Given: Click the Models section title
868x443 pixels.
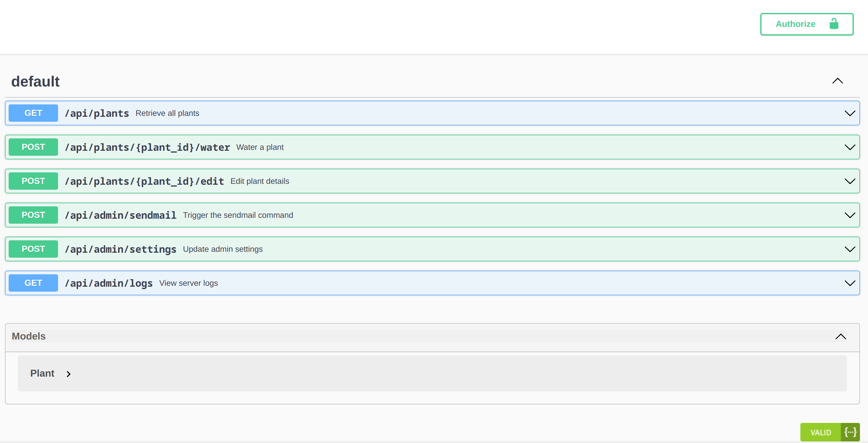Looking at the screenshot, I should [x=29, y=336].
